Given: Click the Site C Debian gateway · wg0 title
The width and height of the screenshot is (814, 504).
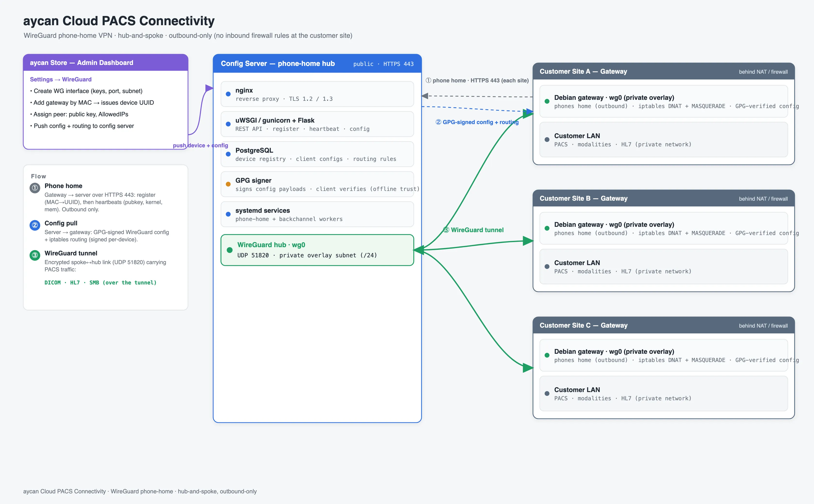Looking at the screenshot, I should pos(614,352).
